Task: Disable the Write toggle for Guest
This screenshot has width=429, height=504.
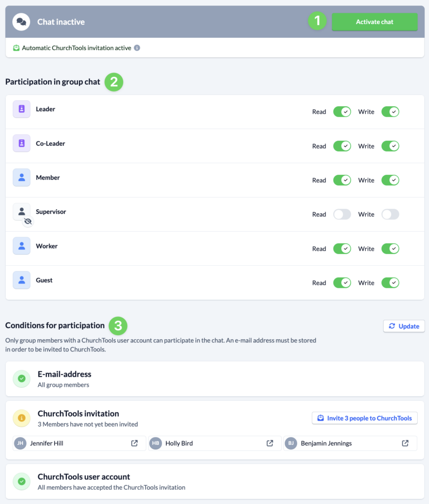Action: click(x=390, y=283)
